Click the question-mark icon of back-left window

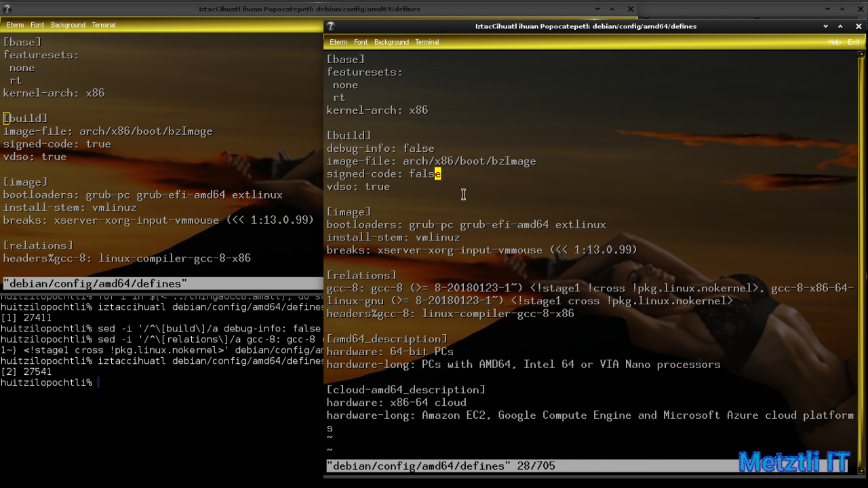pyautogui.click(x=7, y=9)
